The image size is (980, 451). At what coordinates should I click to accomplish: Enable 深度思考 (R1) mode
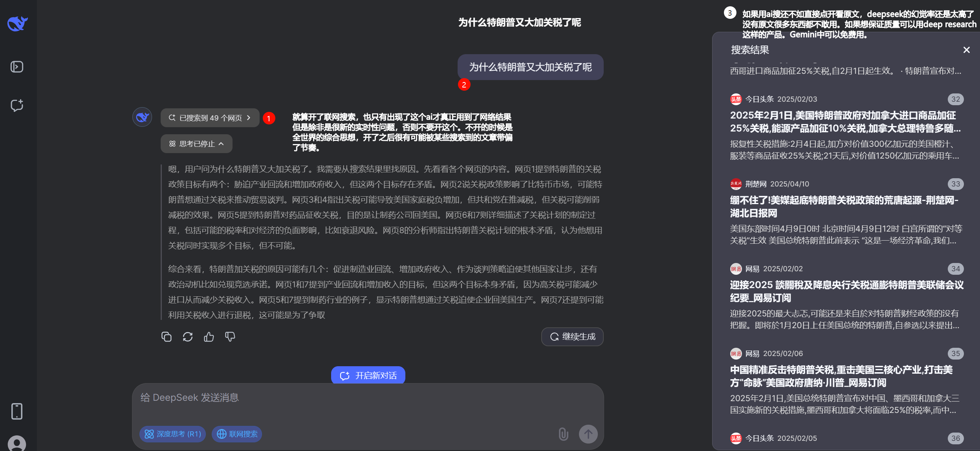(x=172, y=434)
